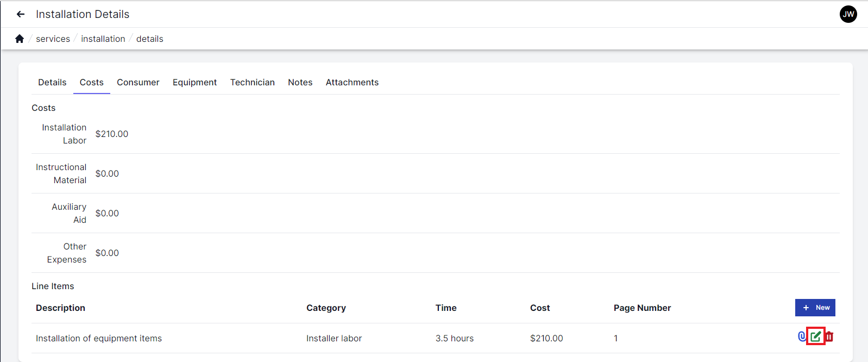Screen dimensions: 868x362
Task: Open the Technician tab
Action: (252, 82)
